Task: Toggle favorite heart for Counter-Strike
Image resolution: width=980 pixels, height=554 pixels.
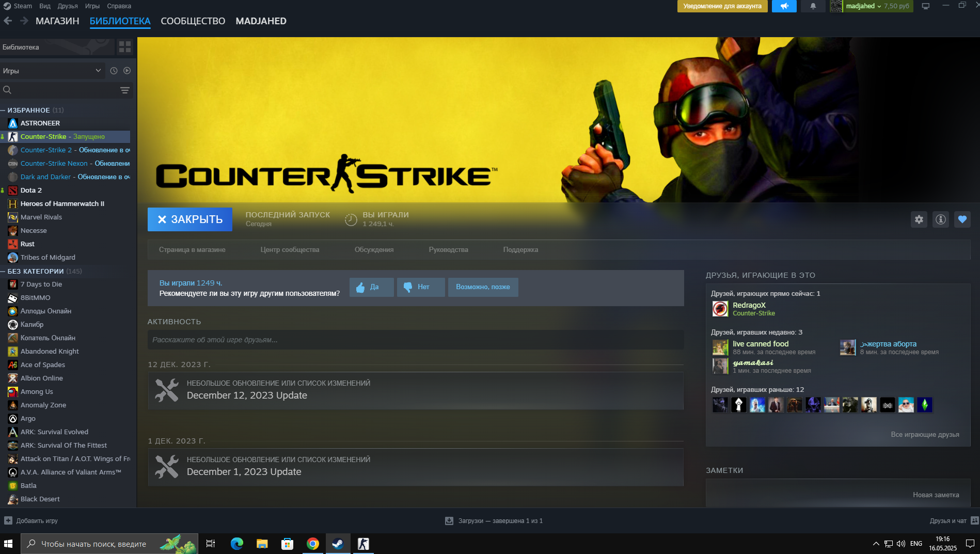Action: 962,219
